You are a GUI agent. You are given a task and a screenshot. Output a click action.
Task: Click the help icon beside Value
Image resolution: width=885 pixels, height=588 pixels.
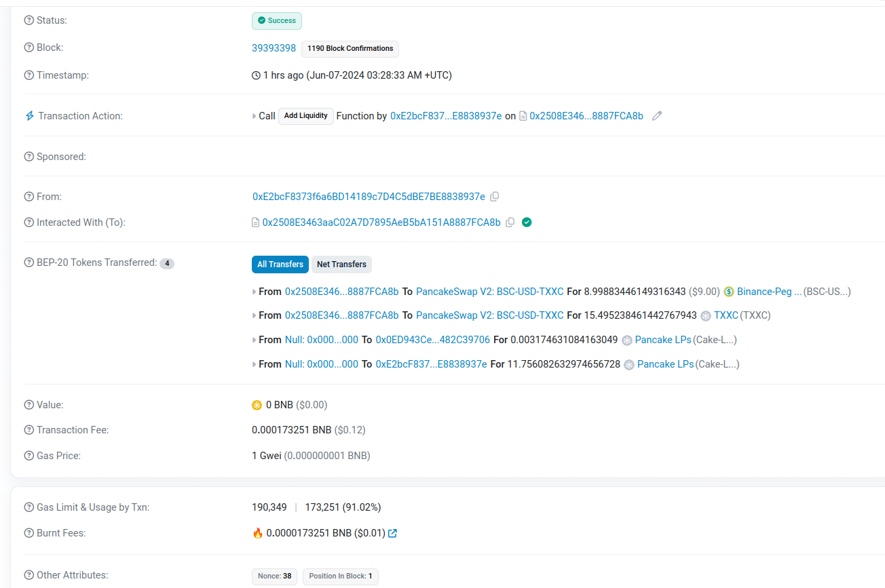[29, 405]
